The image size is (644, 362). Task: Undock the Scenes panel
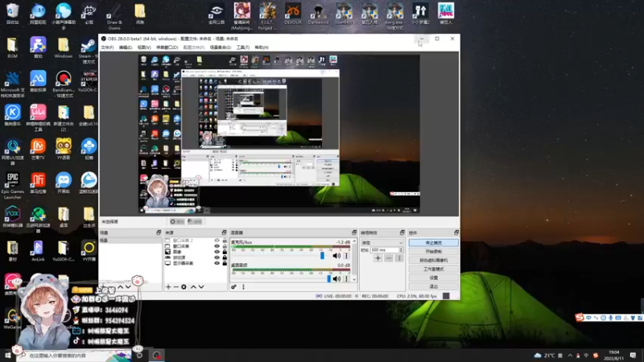(x=159, y=232)
